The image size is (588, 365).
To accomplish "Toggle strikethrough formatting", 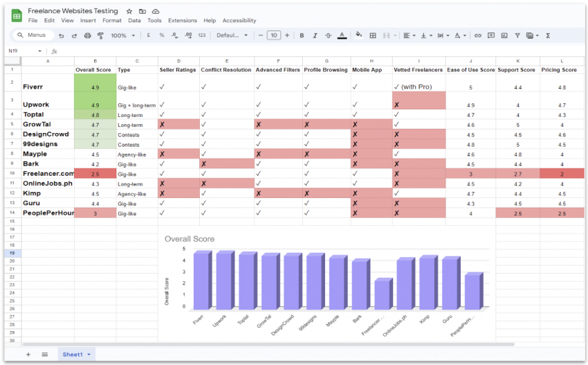I will 328,35.
